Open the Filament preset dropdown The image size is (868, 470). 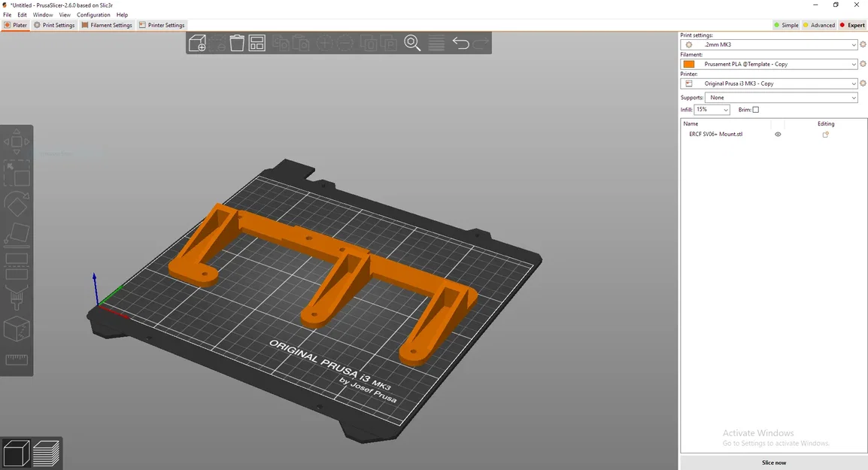click(769, 64)
